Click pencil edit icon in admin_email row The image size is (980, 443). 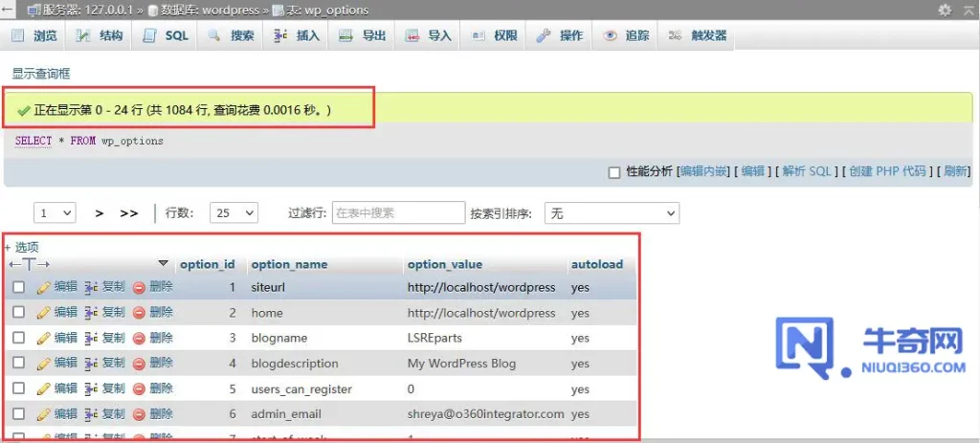tap(44, 414)
